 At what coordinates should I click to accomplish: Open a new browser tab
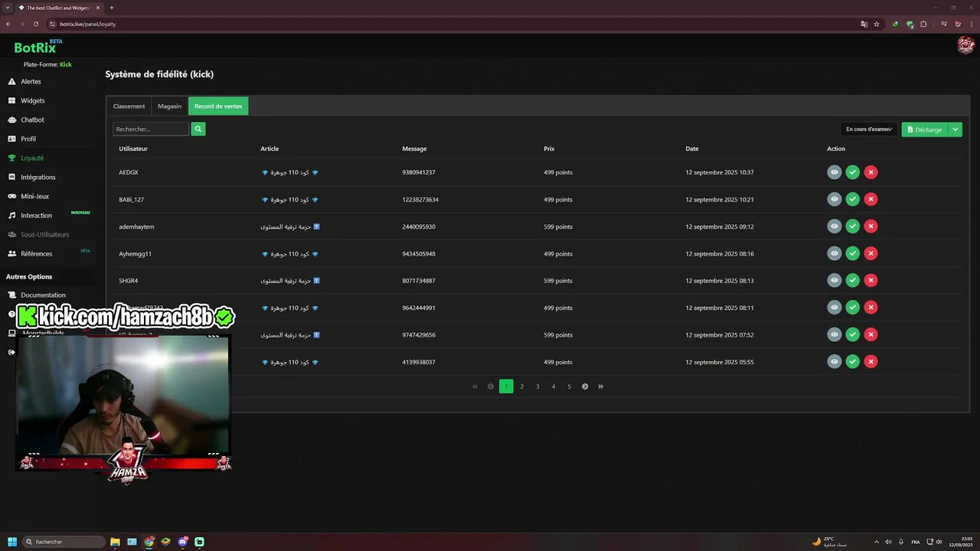tap(112, 8)
